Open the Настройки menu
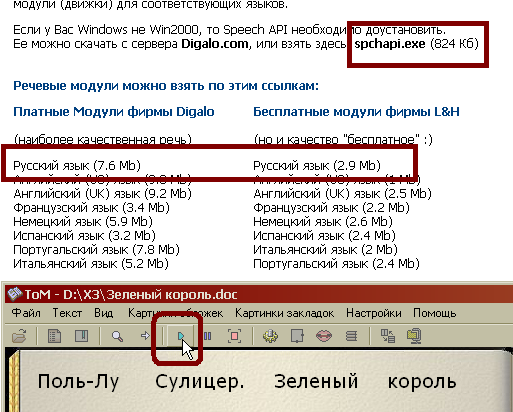The height and width of the screenshot is (412, 513). 374,313
